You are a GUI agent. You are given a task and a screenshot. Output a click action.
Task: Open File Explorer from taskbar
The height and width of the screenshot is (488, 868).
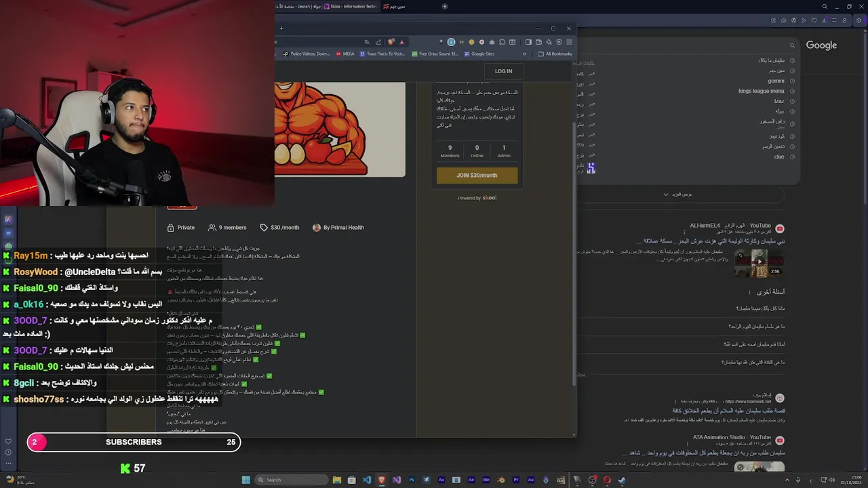click(x=337, y=480)
